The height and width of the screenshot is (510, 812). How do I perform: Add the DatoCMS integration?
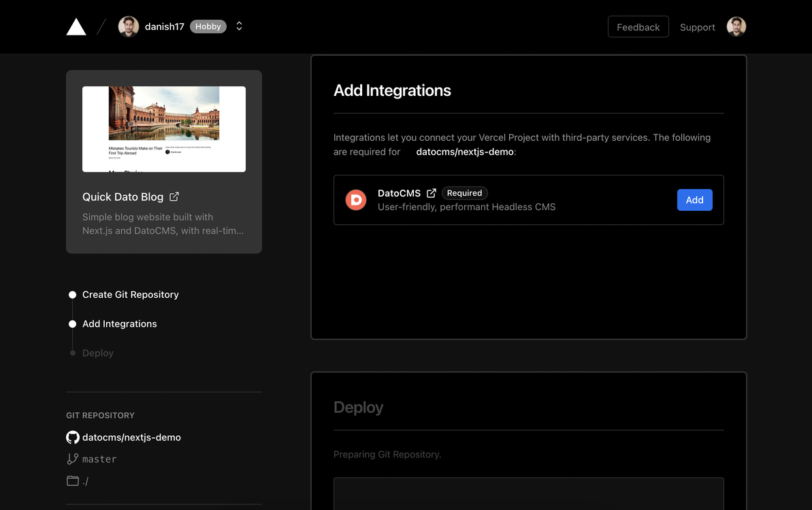694,200
